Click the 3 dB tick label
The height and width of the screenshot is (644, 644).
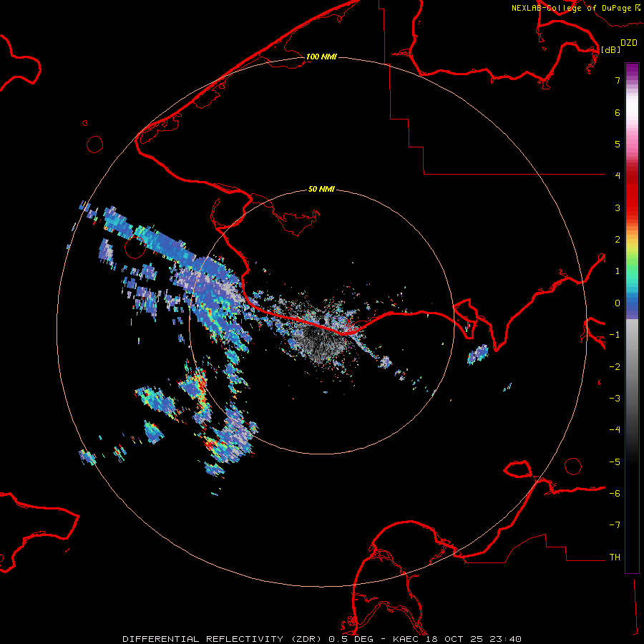click(618, 208)
